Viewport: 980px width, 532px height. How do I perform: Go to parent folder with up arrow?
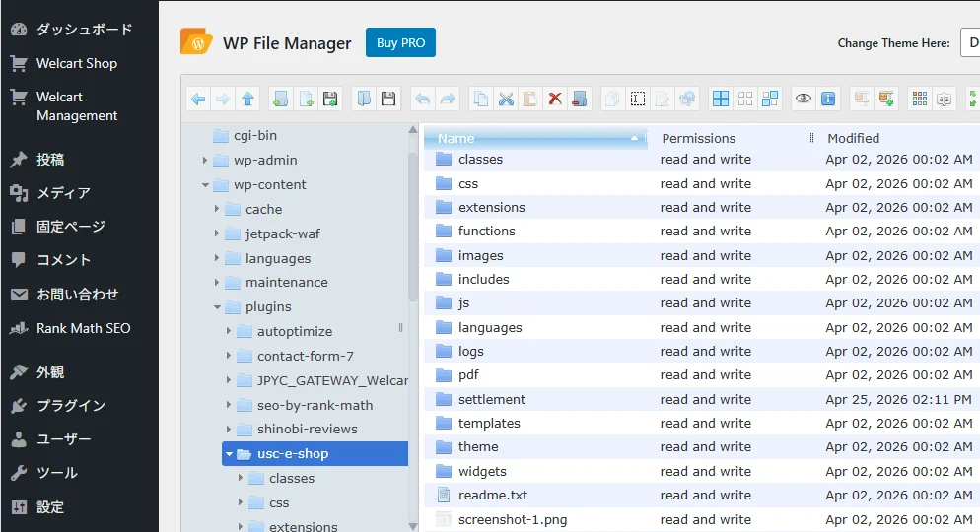click(x=247, y=99)
